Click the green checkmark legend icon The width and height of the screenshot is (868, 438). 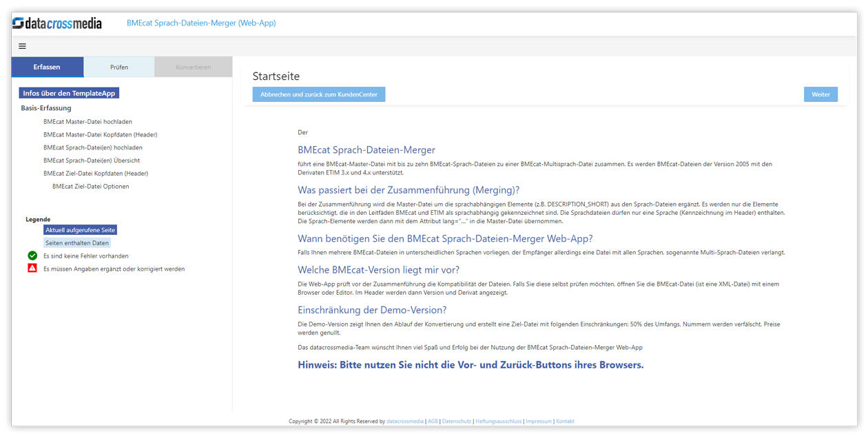pos(32,255)
